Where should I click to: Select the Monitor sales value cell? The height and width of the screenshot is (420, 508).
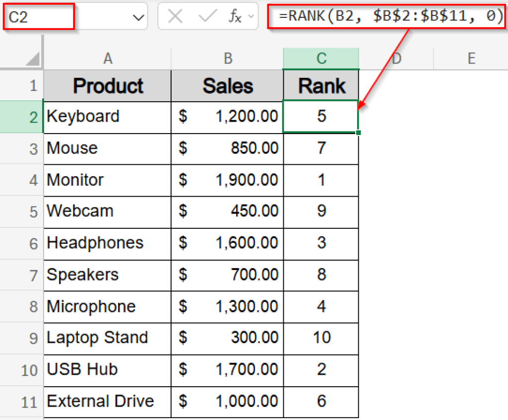[x=227, y=180]
